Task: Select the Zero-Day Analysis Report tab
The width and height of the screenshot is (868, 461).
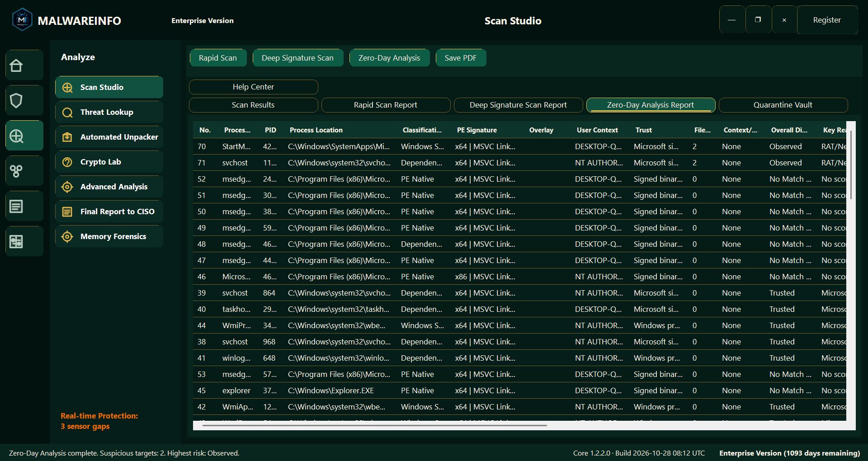Action: pyautogui.click(x=651, y=105)
